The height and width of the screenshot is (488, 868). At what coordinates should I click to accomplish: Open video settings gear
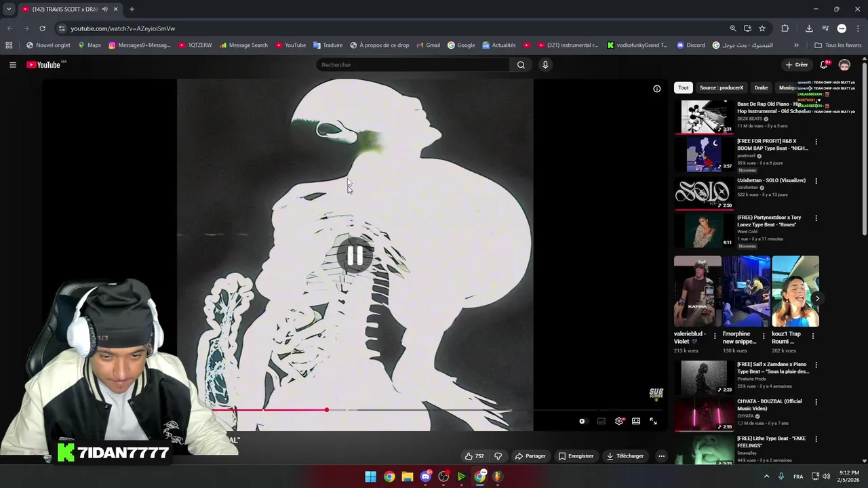coord(618,422)
